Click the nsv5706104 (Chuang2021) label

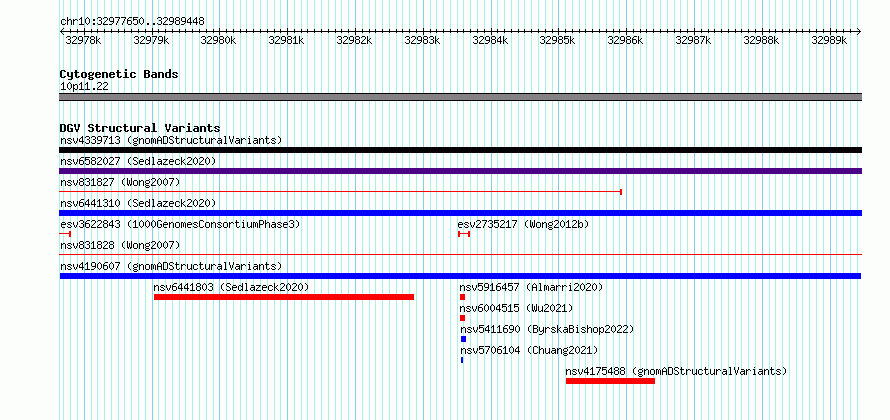(529, 350)
